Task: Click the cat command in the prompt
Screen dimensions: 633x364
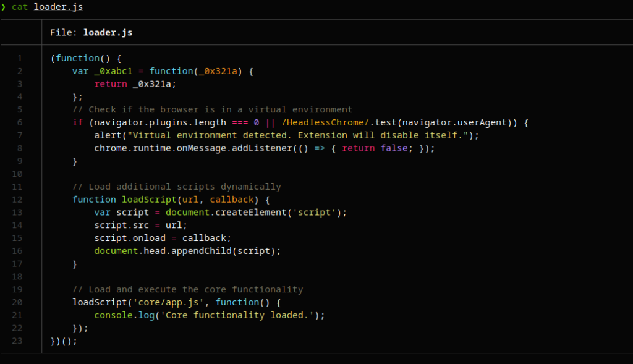Action: pyautogui.click(x=20, y=7)
